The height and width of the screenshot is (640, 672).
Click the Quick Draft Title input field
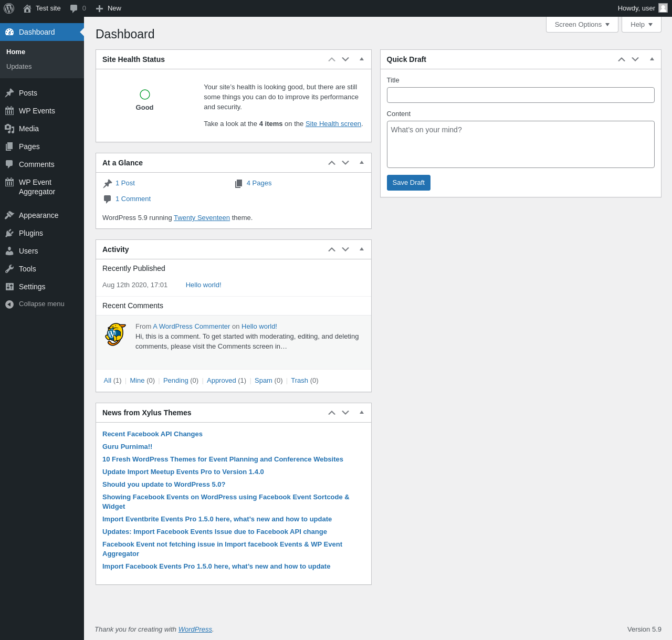(x=521, y=95)
